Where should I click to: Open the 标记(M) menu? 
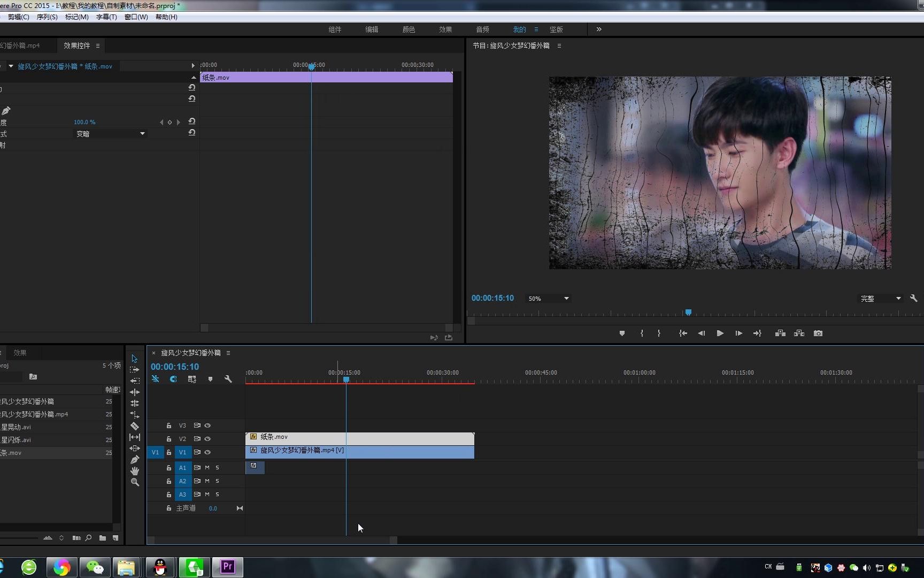click(x=77, y=17)
